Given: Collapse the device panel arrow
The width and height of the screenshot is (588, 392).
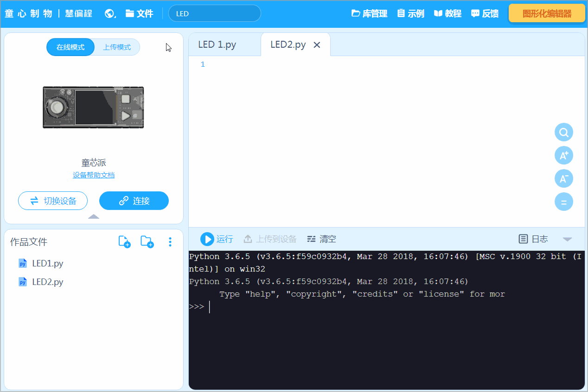Looking at the screenshot, I should [x=94, y=216].
